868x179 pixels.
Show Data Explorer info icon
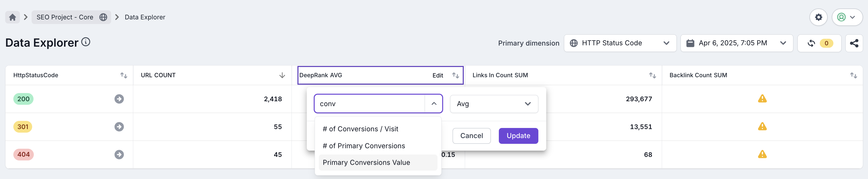pyautogui.click(x=86, y=42)
